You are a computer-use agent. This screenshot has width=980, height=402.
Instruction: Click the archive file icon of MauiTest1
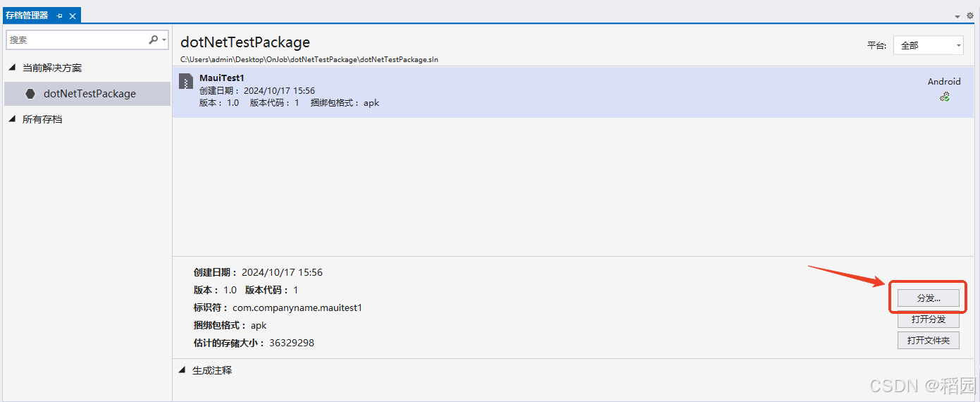[x=185, y=80]
